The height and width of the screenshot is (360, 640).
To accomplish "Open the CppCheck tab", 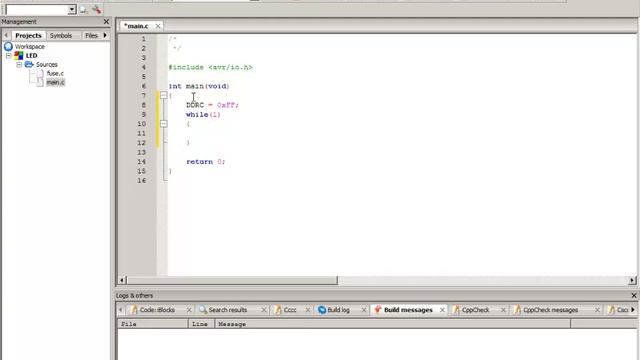I will click(x=476, y=310).
